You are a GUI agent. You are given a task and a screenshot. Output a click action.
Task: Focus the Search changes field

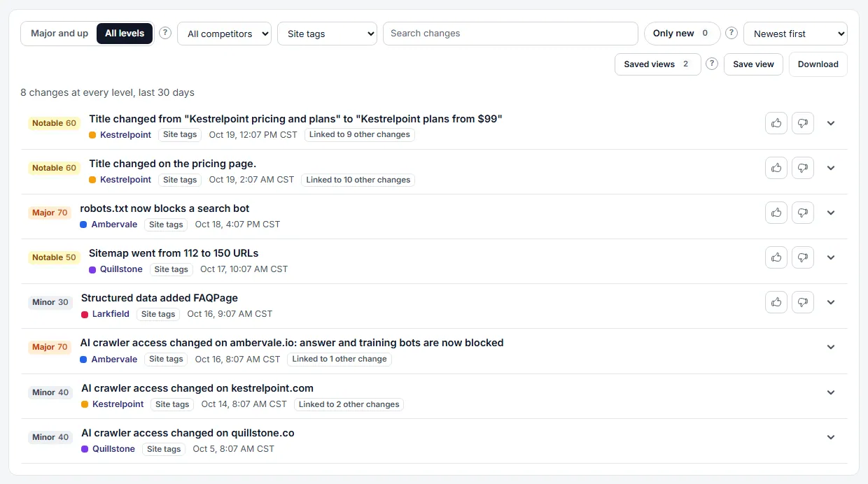coord(510,34)
